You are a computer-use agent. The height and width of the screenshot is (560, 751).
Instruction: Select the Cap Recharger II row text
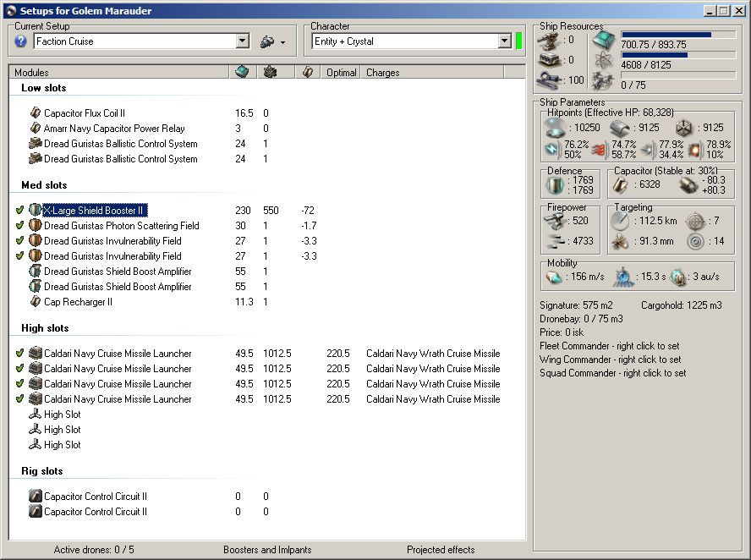78,302
